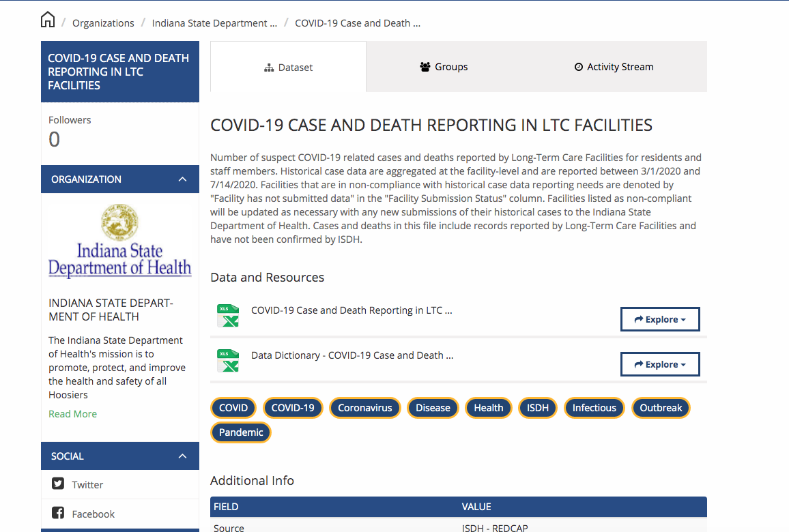789x532 pixels.
Task: Click the Read More link
Action: coord(72,414)
